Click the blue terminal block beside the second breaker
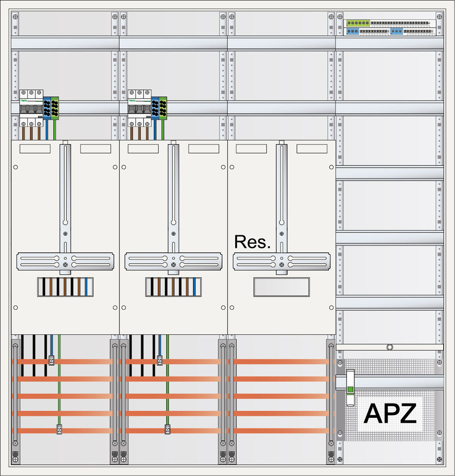455x476 pixels. (x=155, y=108)
